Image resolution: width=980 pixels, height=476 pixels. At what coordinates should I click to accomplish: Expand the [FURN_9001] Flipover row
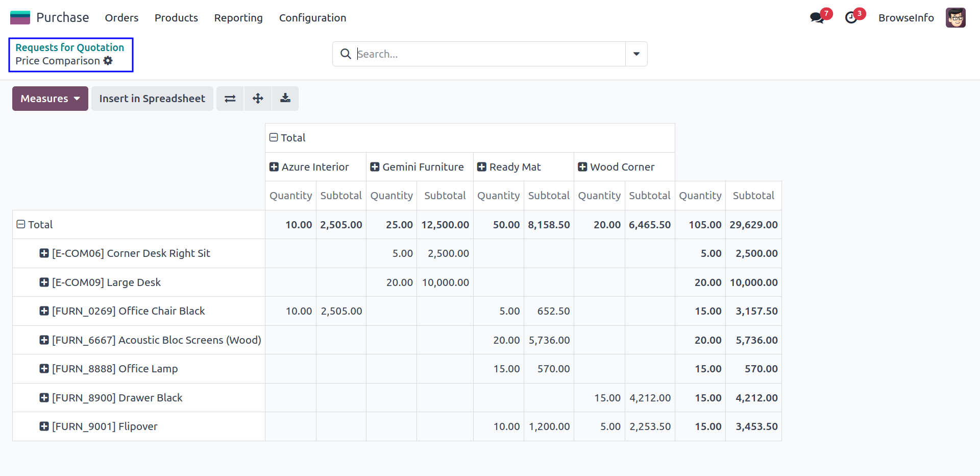coord(44,426)
